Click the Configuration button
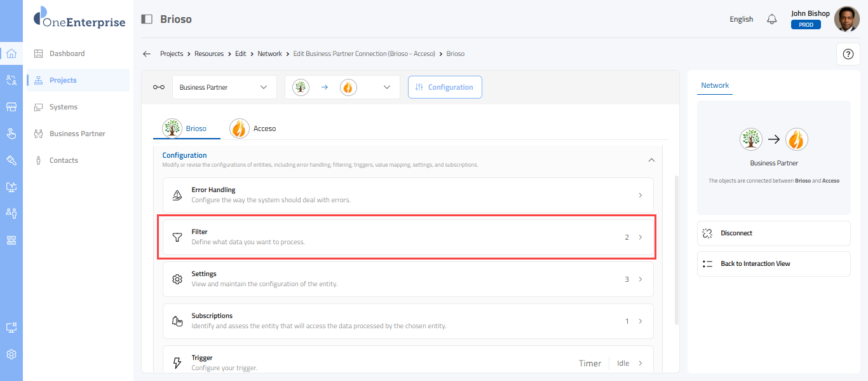Screen dimensions: 868x381 coord(445,87)
